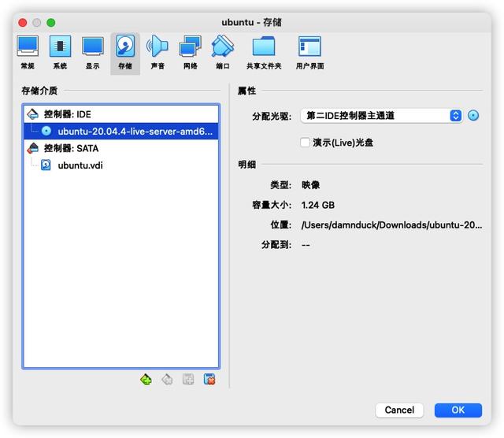The height and width of the screenshot is (438, 504).
Task: Click the OK button
Action: [x=458, y=410]
